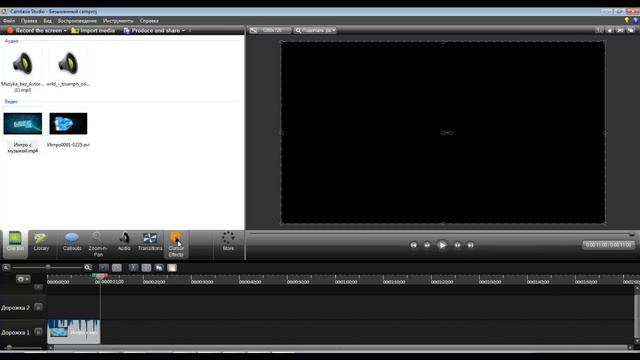Click the Дорожка 1 track label
Viewport: 640px width, 360px height.
tap(16, 332)
